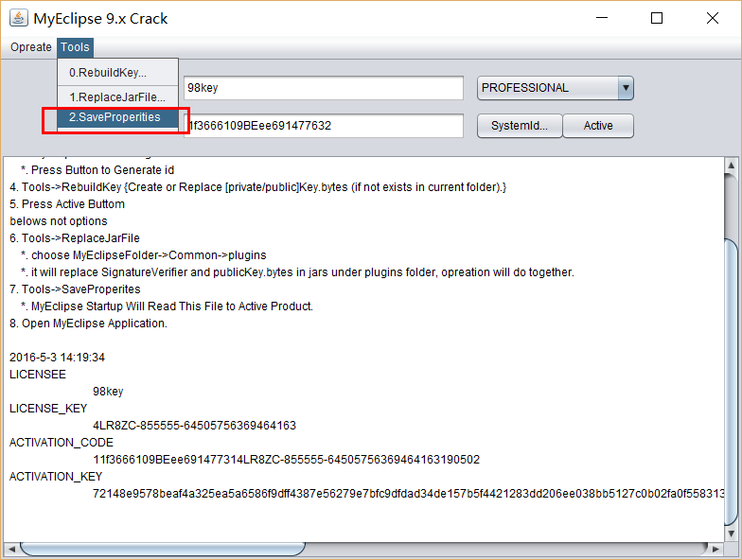
Task: Click horizontal scrollbar right arrow
Action: click(715, 549)
